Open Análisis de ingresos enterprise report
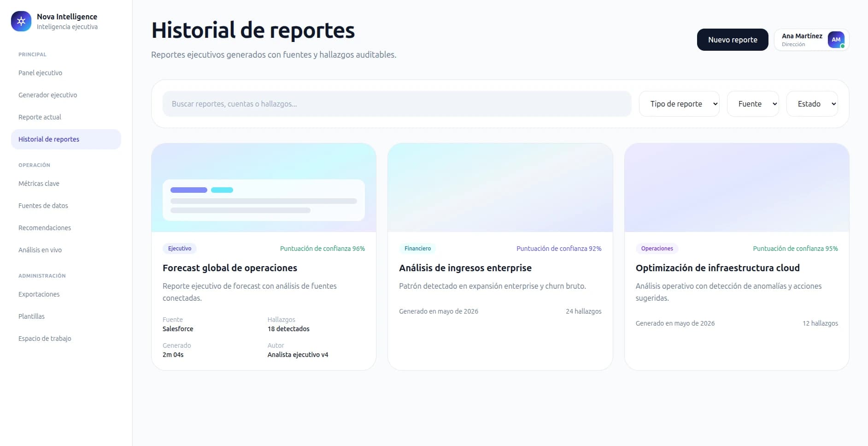 click(465, 268)
